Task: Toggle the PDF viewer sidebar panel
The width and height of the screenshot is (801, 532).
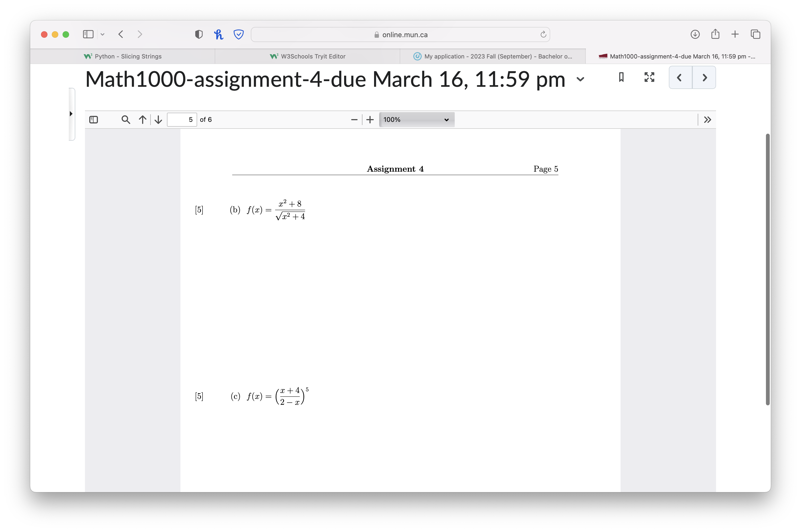Action: 94,119
